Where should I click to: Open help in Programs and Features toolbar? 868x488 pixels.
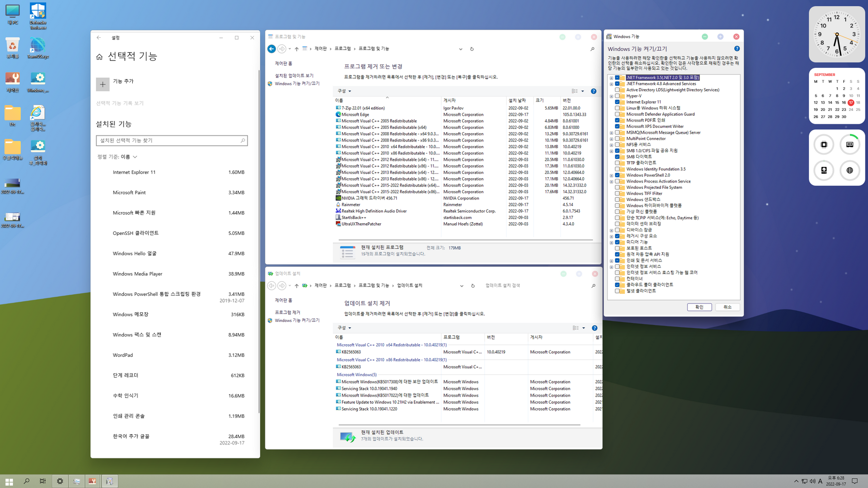tap(593, 91)
